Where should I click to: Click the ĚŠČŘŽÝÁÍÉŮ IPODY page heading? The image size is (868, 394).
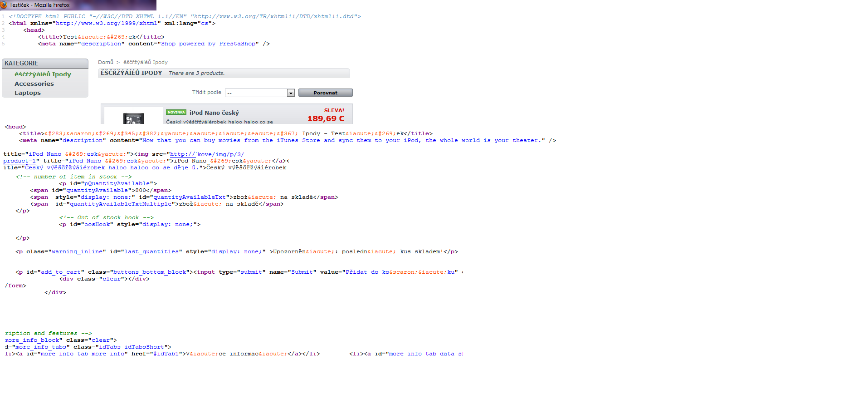tap(132, 73)
